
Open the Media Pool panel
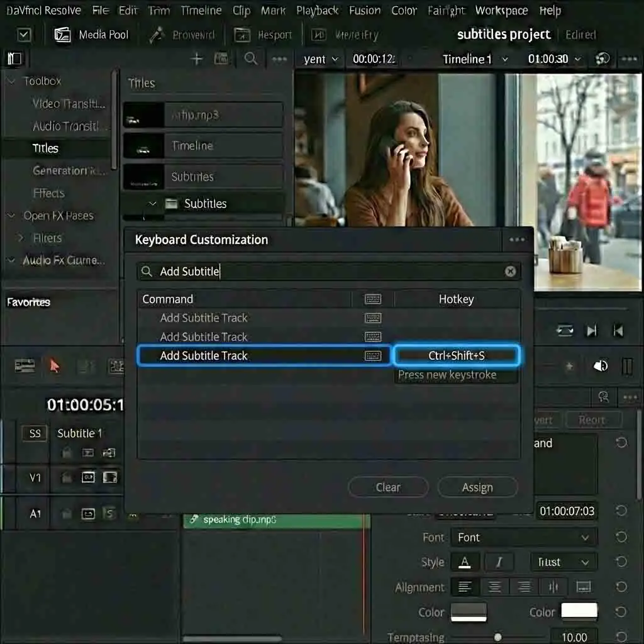coord(91,35)
